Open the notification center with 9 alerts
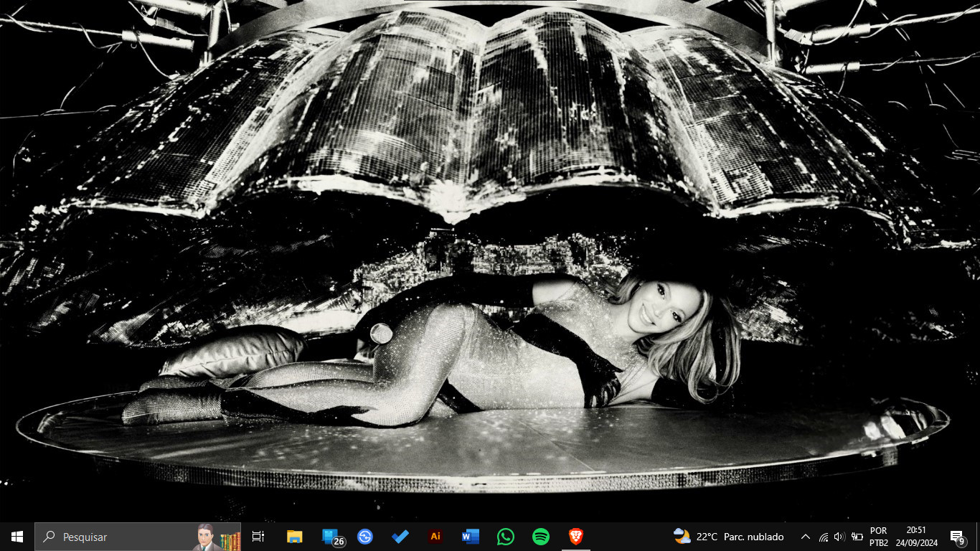This screenshot has width=980, height=551. click(957, 537)
